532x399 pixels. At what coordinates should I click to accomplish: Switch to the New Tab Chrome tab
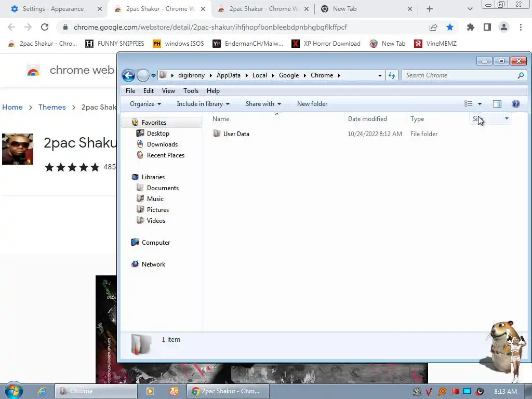coord(344,9)
